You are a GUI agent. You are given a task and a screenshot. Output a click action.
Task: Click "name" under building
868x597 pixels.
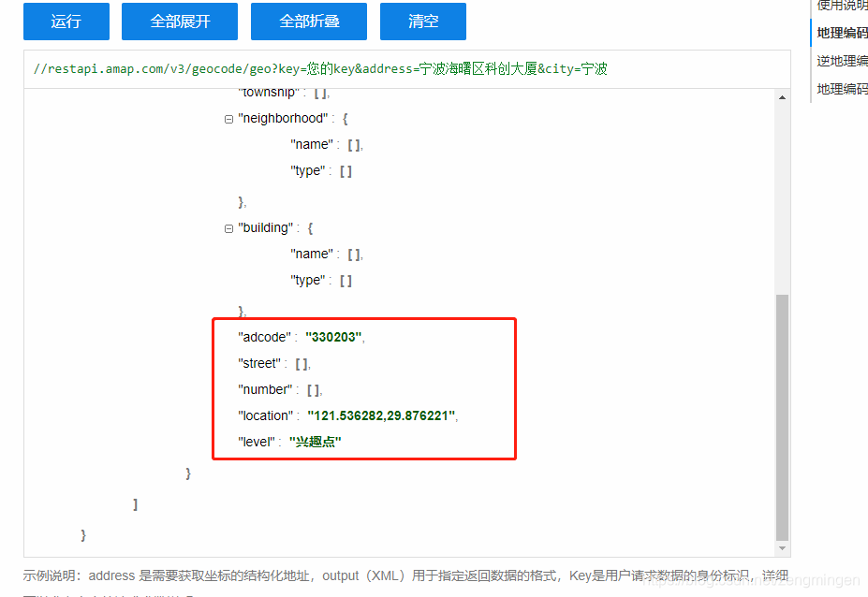coord(312,254)
